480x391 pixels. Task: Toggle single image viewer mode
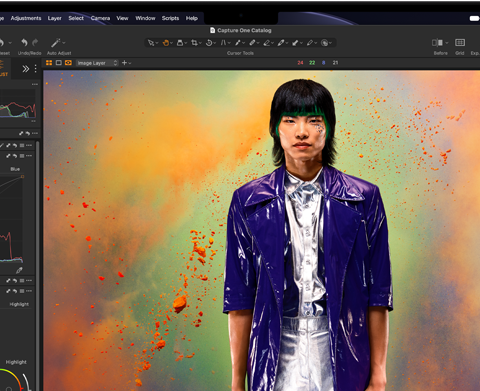click(59, 63)
